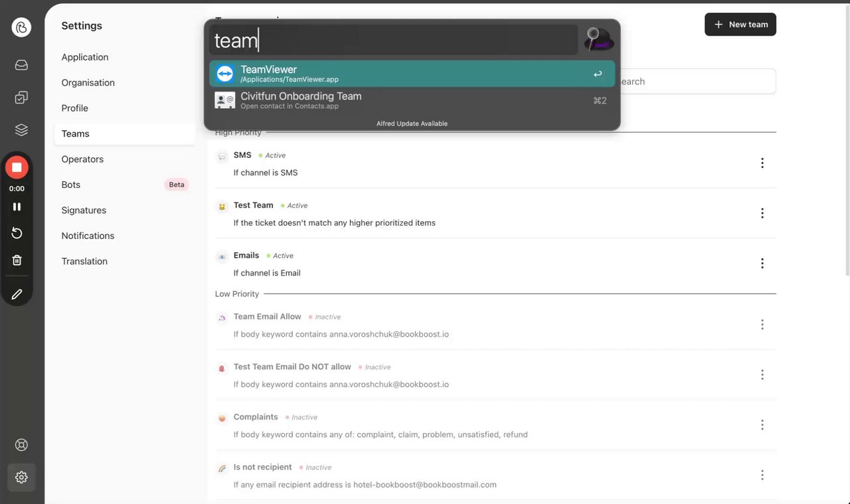Screen dimensions: 850x504
Task: Click the Test Team Email Do NOT allow avatar
Action: 222,369
